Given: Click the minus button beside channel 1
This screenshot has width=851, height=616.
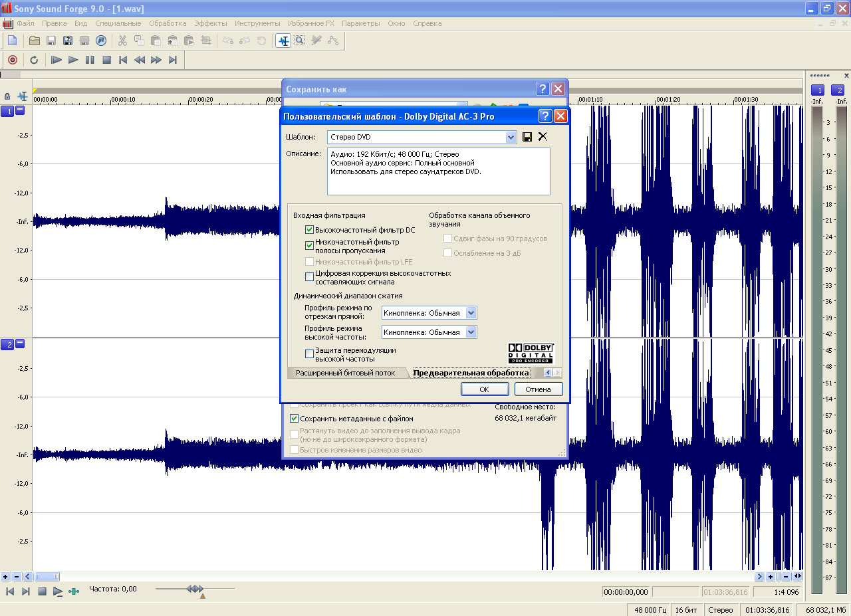Looking at the screenshot, I should (20, 110).
